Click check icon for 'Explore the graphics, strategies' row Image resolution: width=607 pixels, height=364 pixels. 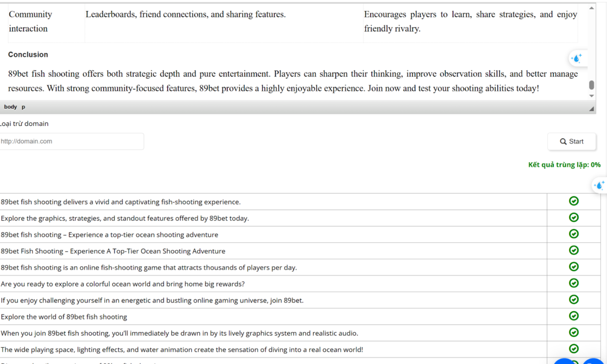click(x=574, y=217)
